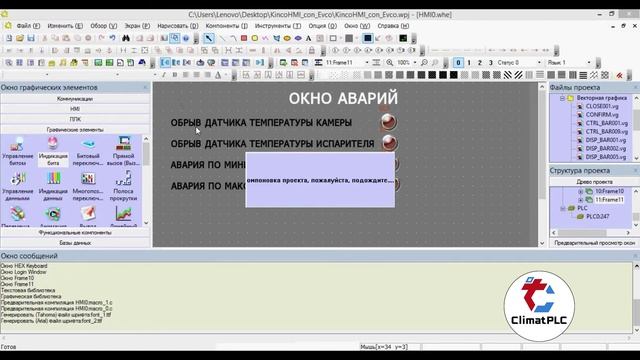
Task: Select CONFIRM.vg in project files
Action: 602,115
